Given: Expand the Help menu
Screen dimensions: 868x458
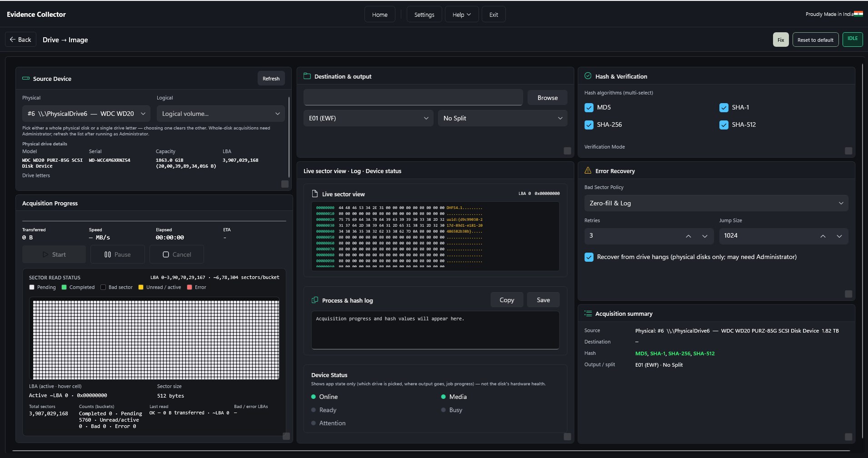Looking at the screenshot, I should click(x=461, y=15).
